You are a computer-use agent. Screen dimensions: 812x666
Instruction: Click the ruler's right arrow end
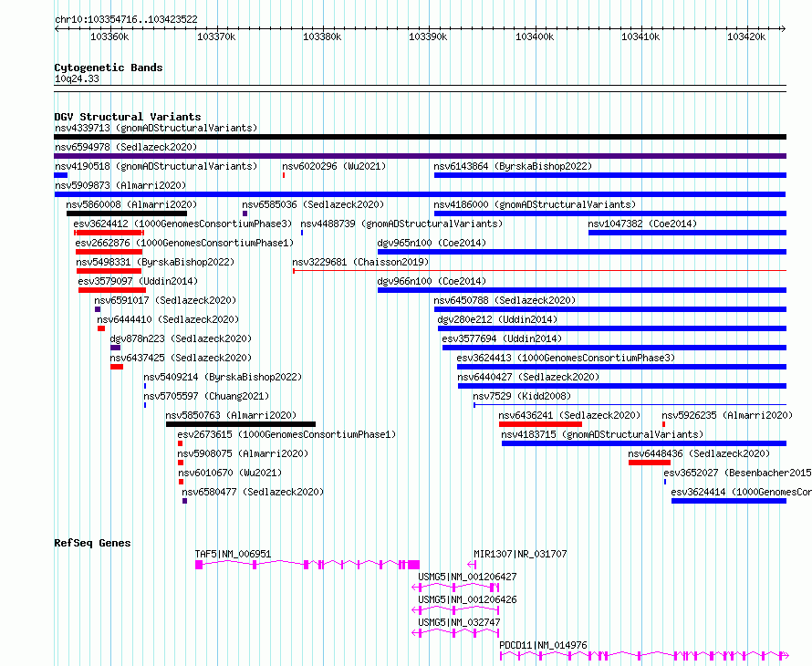click(x=784, y=29)
